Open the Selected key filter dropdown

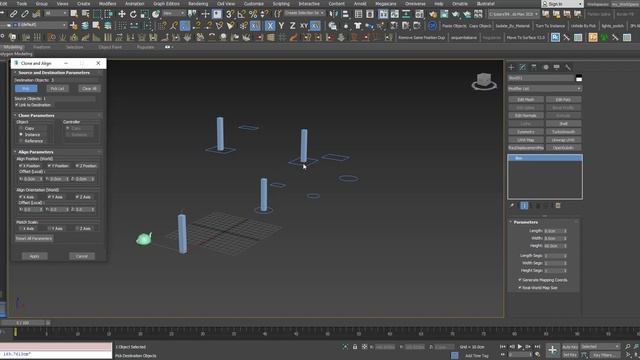600,347
